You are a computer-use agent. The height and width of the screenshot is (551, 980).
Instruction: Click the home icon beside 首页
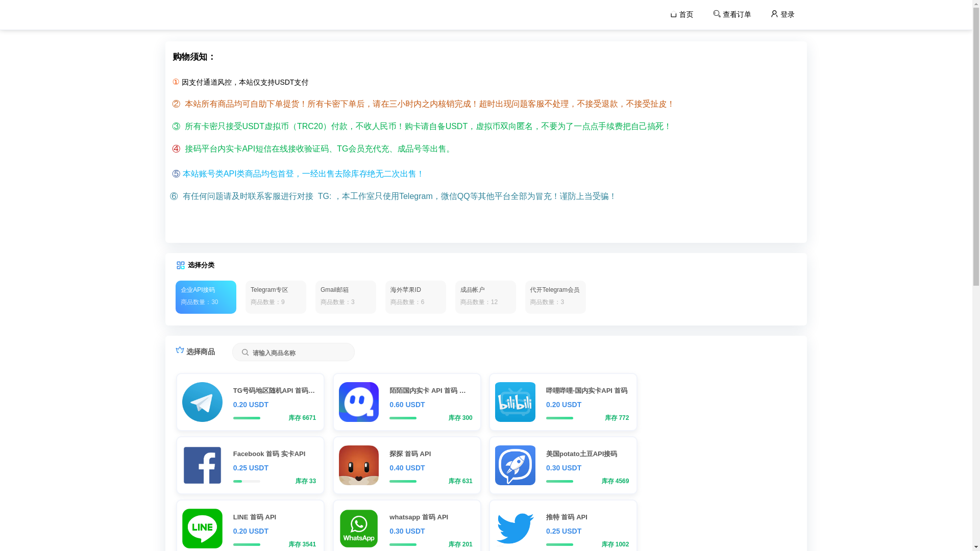[x=673, y=14]
